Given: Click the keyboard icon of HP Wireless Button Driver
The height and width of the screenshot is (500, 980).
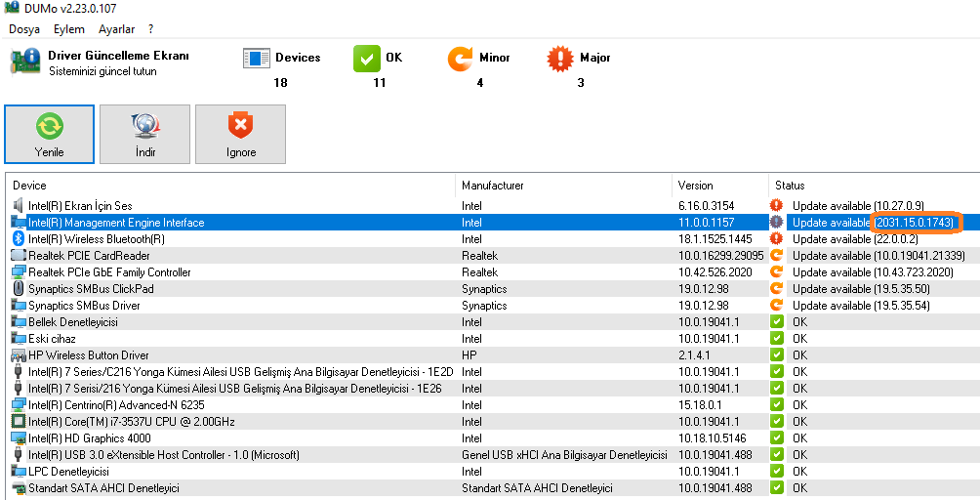Looking at the screenshot, I should coord(19,355).
